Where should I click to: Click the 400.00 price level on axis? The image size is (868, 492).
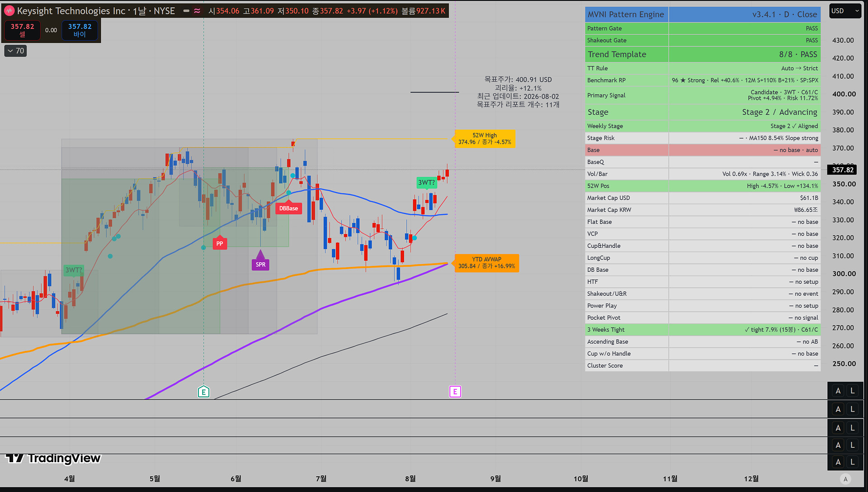coord(844,94)
